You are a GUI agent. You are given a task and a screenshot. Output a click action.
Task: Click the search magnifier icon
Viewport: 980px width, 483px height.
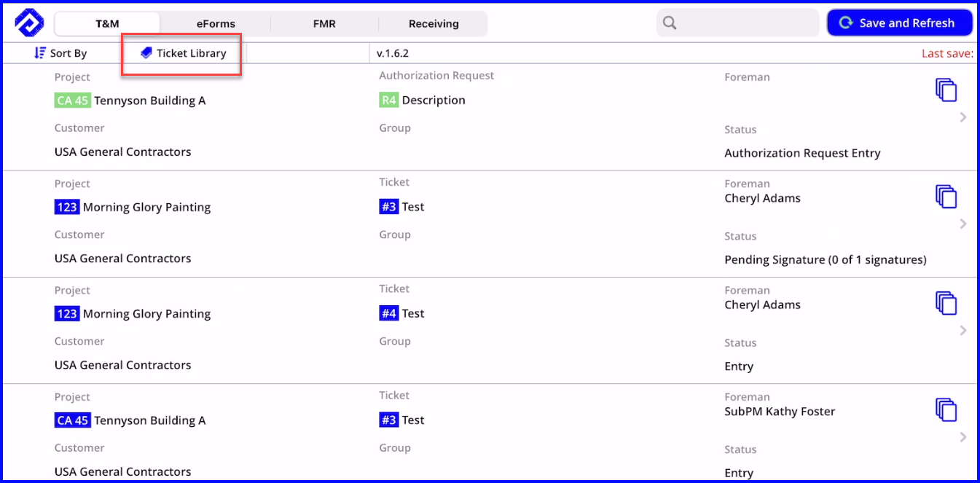pyautogui.click(x=670, y=23)
